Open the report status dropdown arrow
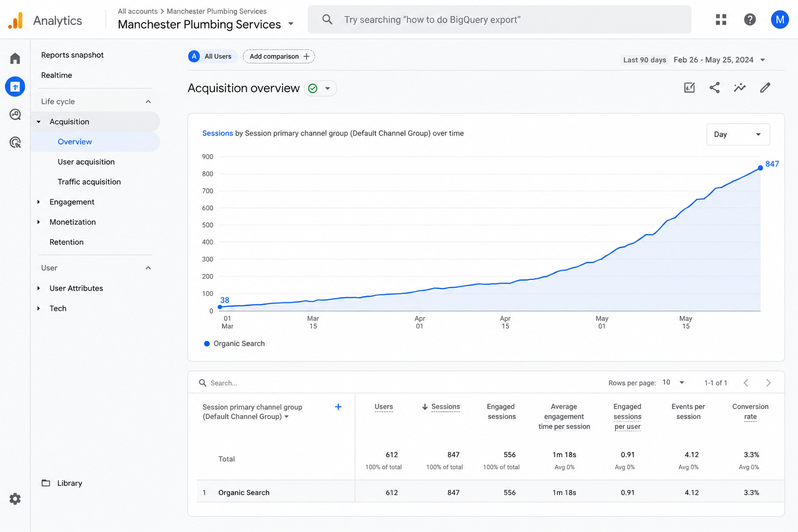The image size is (798, 532). point(328,88)
